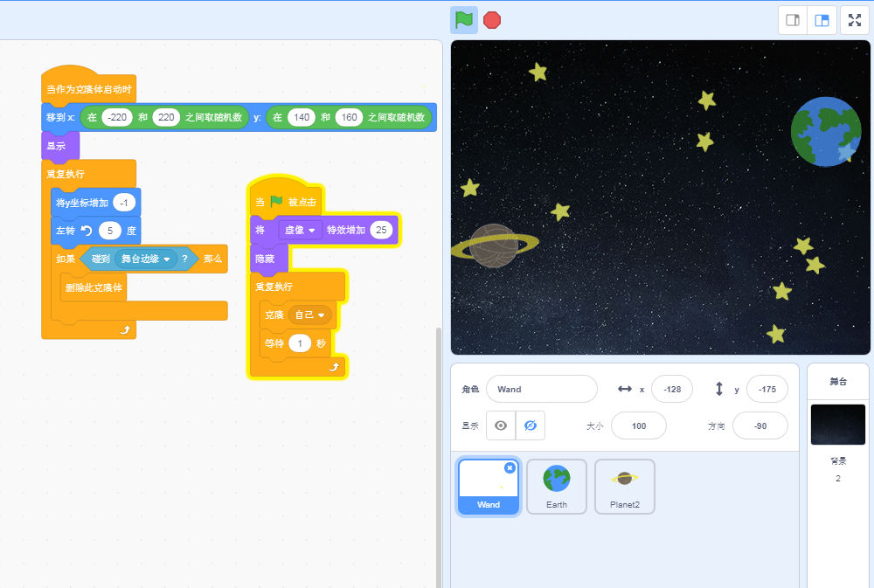This screenshot has height=588, width=874.
Task: Click the ringed planet sprite on the stage
Action: [x=495, y=245]
